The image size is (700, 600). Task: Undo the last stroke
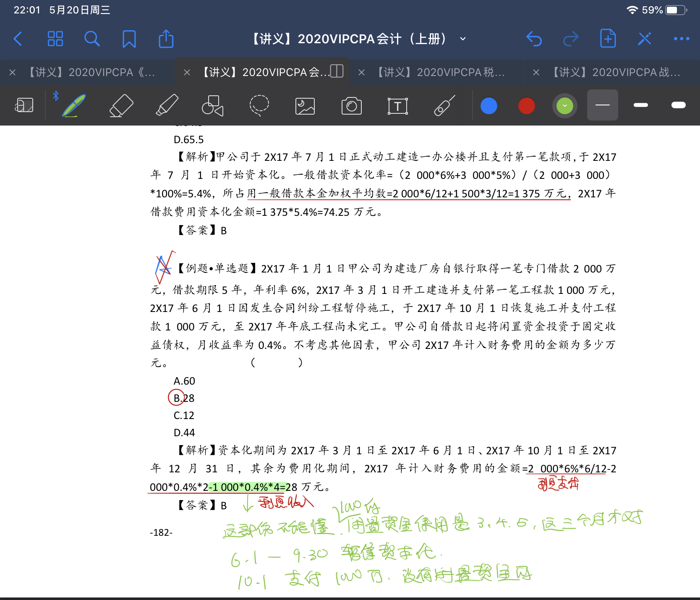(x=534, y=39)
